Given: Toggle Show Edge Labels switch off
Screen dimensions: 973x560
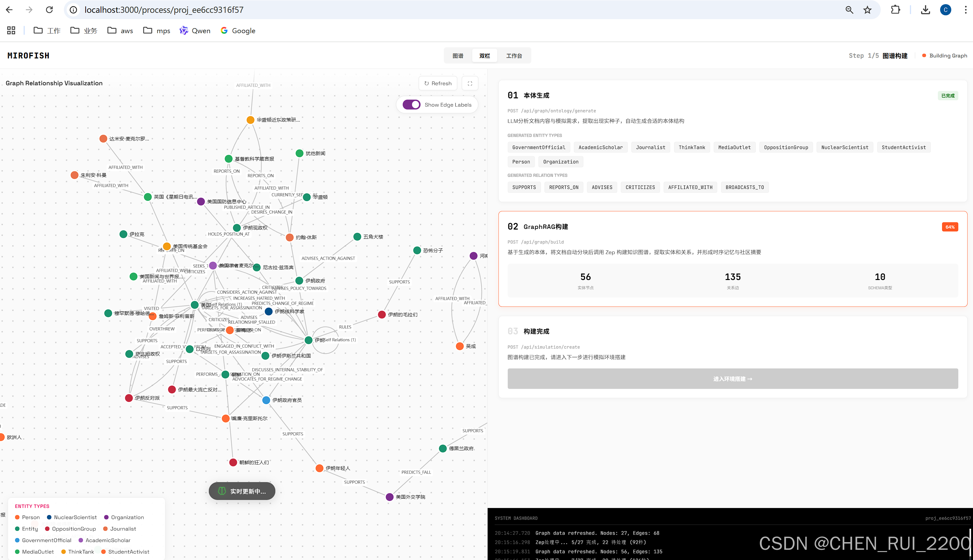Looking at the screenshot, I should [411, 105].
